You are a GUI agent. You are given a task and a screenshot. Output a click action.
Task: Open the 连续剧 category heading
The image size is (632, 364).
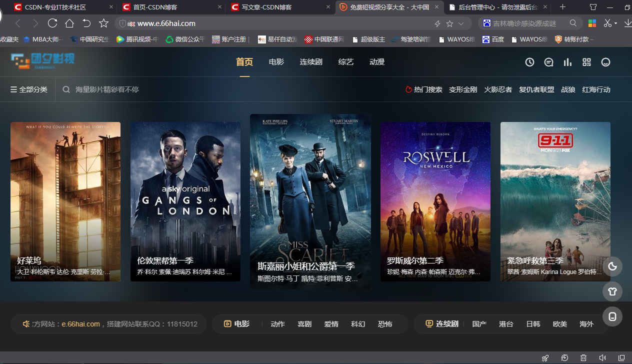coord(442,324)
